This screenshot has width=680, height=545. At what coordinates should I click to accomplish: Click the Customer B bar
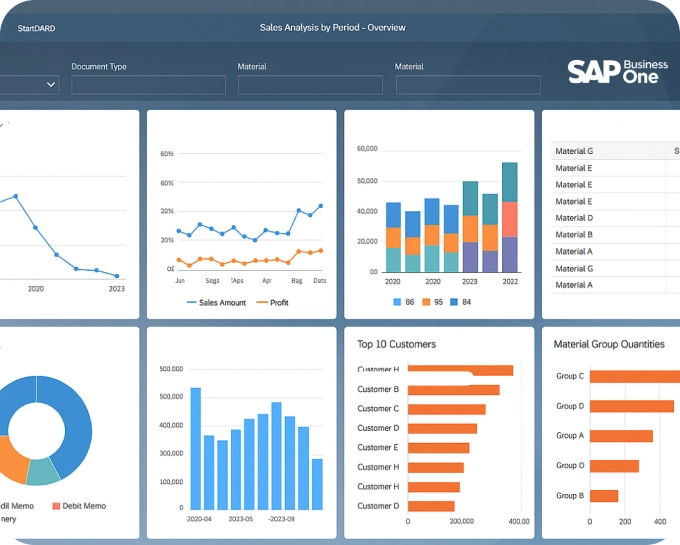tap(453, 390)
